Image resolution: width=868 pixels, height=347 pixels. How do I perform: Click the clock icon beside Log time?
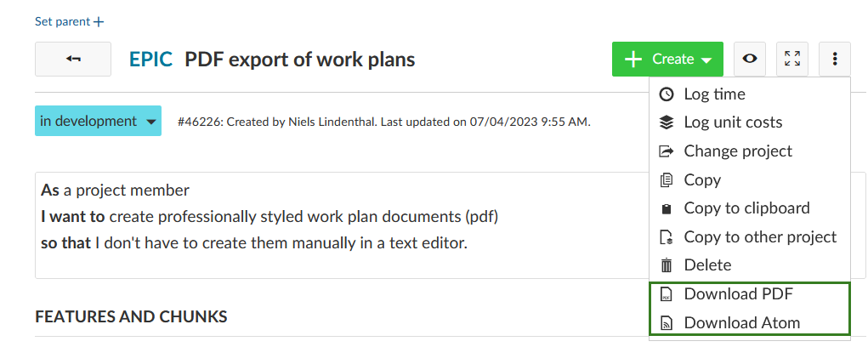click(667, 94)
